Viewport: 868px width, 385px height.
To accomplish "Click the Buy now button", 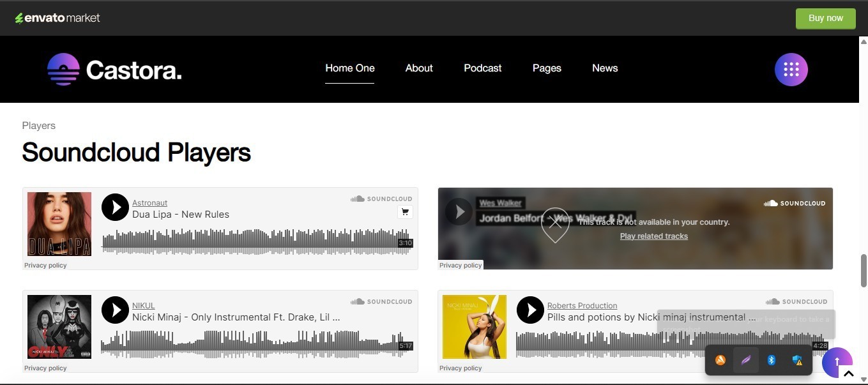I will click(825, 18).
